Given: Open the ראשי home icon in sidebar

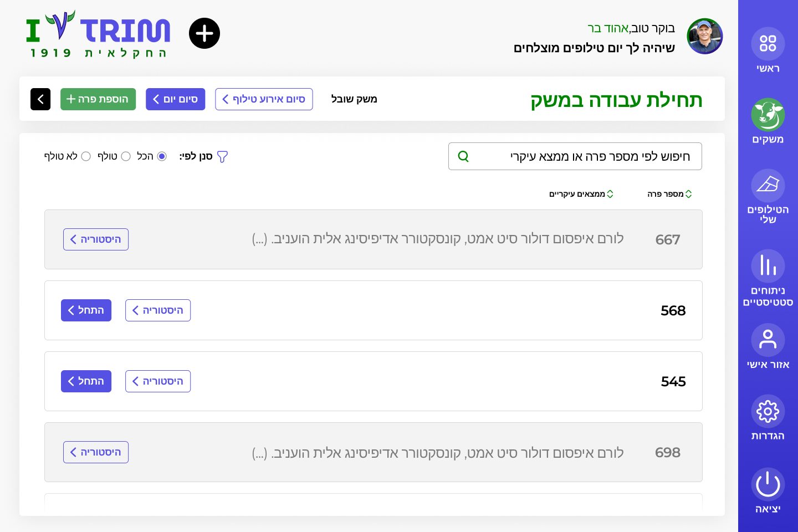Looking at the screenshot, I should click(x=768, y=43).
